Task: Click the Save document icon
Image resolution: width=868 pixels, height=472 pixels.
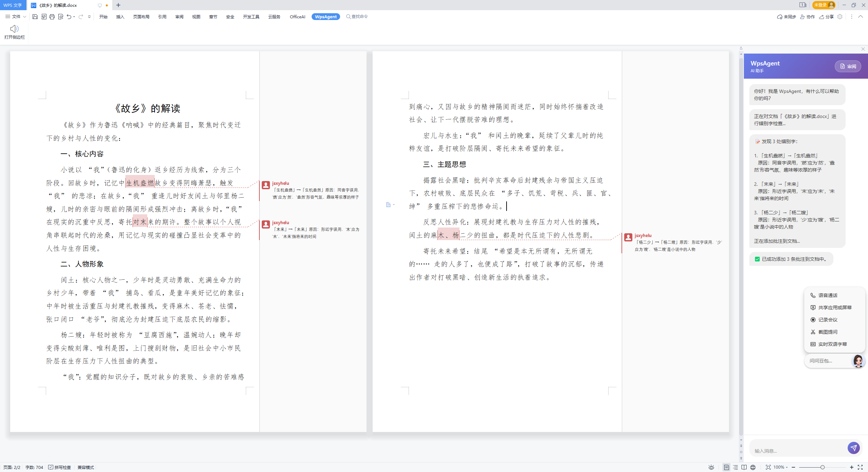Action: (35, 17)
